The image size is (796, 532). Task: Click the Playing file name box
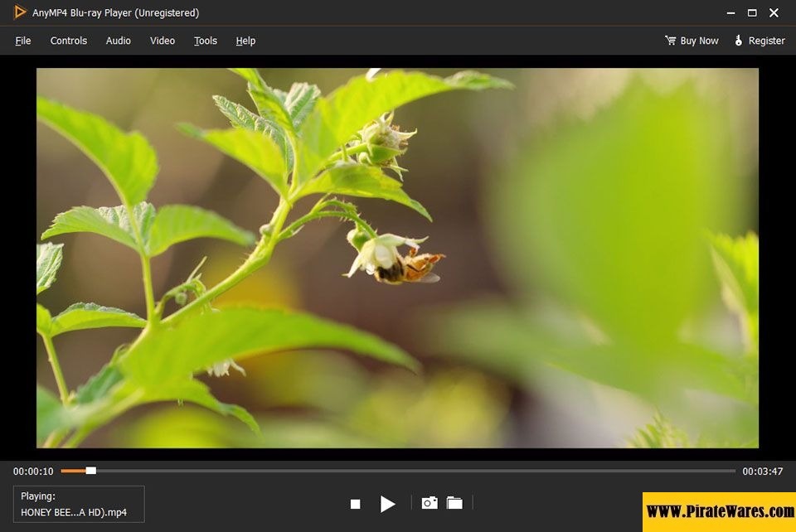pyautogui.click(x=79, y=504)
